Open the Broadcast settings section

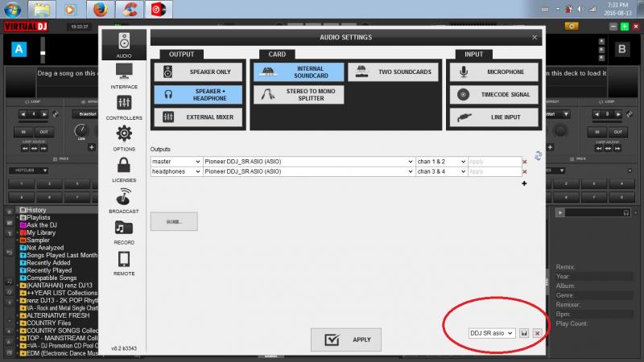tap(124, 200)
